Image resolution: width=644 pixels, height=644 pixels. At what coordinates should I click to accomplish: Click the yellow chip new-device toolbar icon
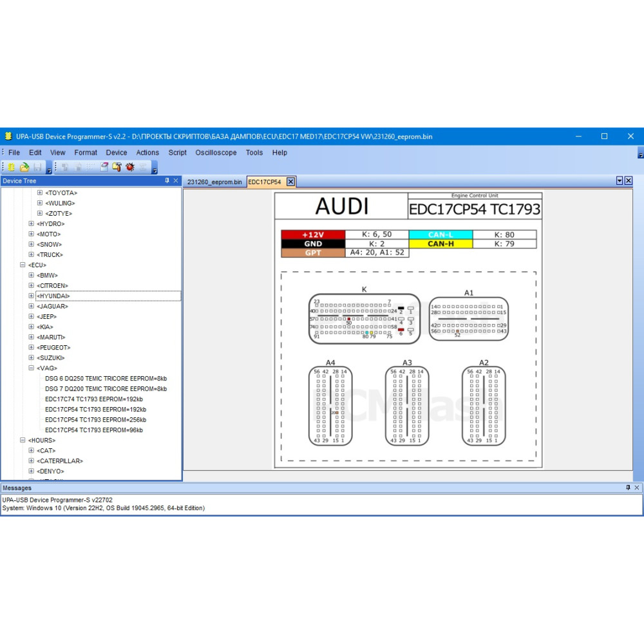[x=12, y=167]
